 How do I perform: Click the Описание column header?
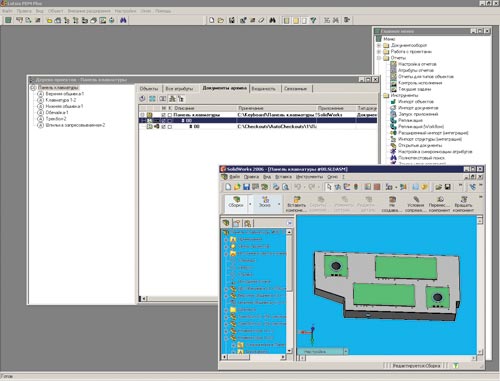click(205, 108)
